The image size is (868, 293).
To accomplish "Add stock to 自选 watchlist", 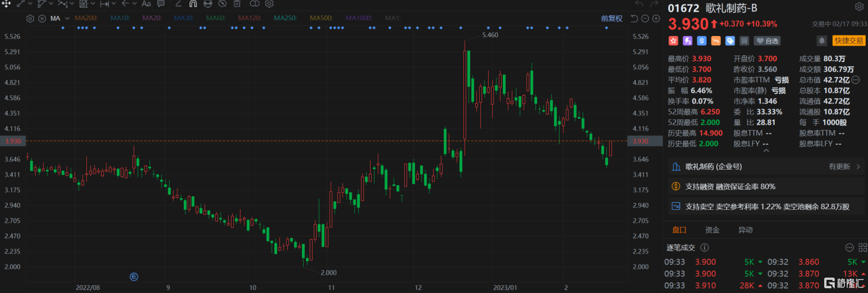I will (x=767, y=41).
